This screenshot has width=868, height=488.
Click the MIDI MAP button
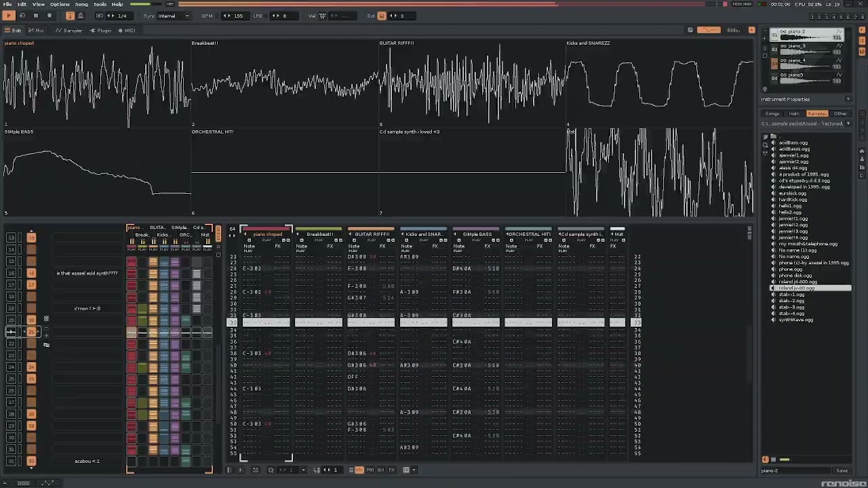click(743, 4)
